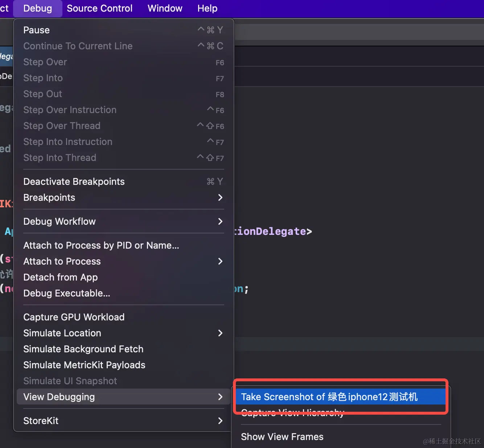Toggle Show View Frames

click(282, 437)
